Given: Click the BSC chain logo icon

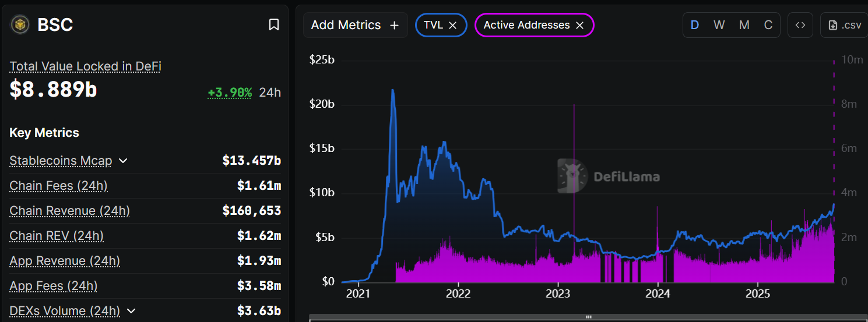Looking at the screenshot, I should tap(20, 24).
